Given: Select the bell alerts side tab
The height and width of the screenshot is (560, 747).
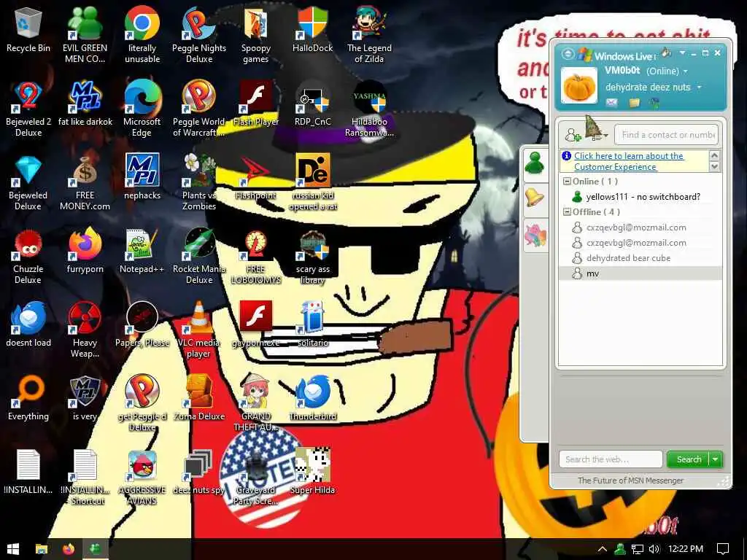Looking at the screenshot, I should click(535, 198).
